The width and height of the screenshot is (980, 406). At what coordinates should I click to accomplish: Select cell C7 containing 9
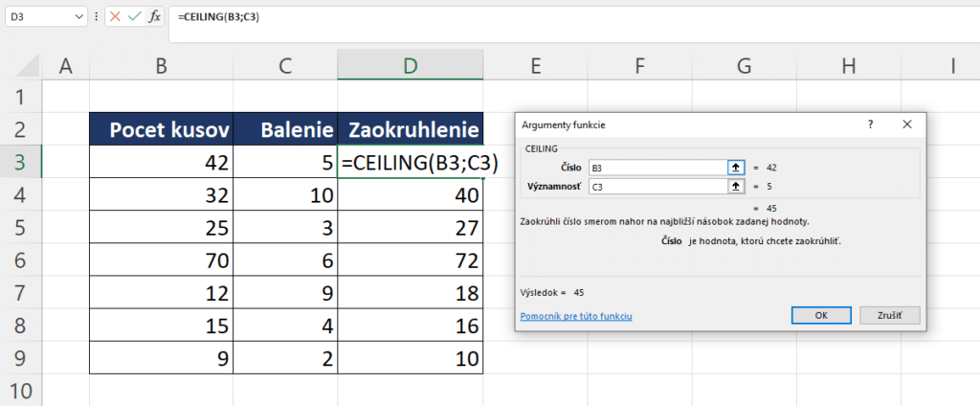click(285, 292)
